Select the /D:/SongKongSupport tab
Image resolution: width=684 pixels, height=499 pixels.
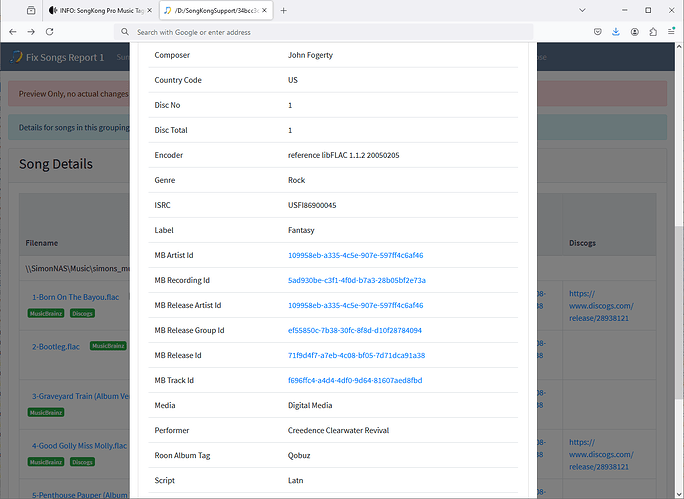(x=216, y=10)
